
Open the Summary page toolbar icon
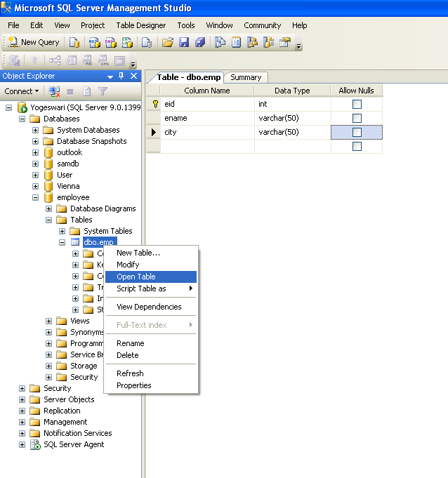(236, 42)
